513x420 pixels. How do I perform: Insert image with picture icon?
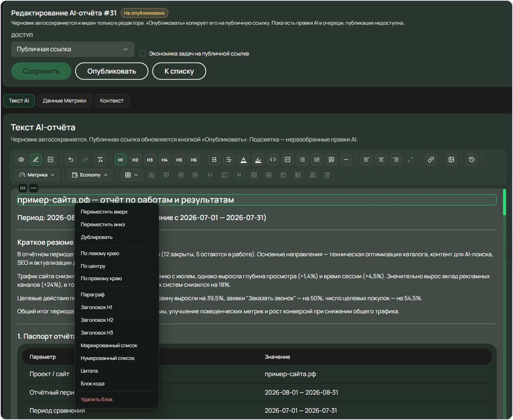click(x=451, y=160)
